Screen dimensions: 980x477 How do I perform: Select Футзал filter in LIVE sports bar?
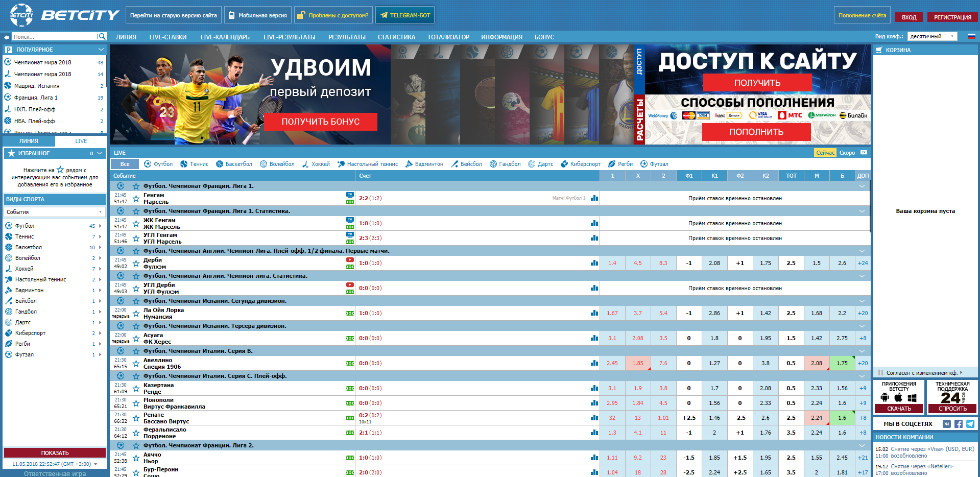(x=655, y=164)
